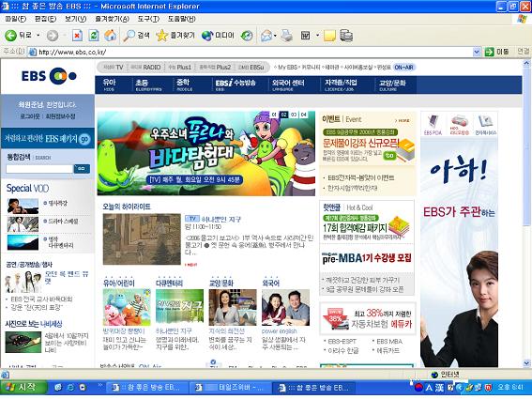Screen dimensions: 532x399
Task: Go to the Home page icon
Action: pos(110,36)
